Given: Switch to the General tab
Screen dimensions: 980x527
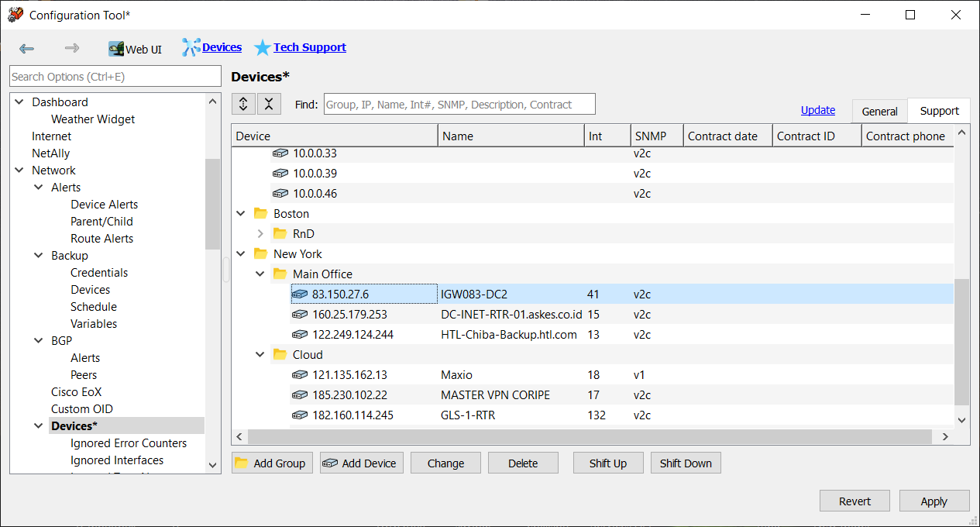Looking at the screenshot, I should [x=879, y=111].
